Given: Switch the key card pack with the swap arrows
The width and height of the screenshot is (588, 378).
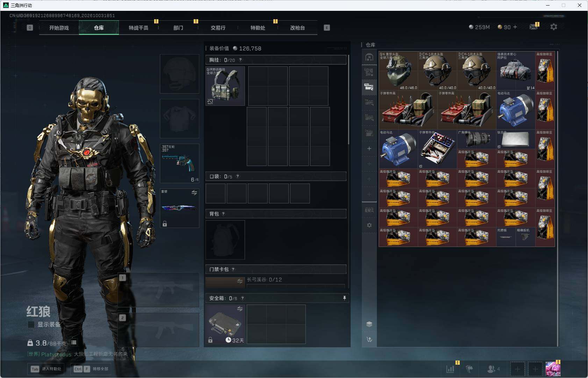Looking at the screenshot, I should [240, 281].
